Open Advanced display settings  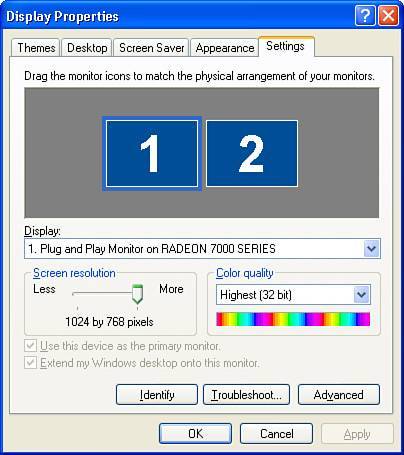(339, 395)
